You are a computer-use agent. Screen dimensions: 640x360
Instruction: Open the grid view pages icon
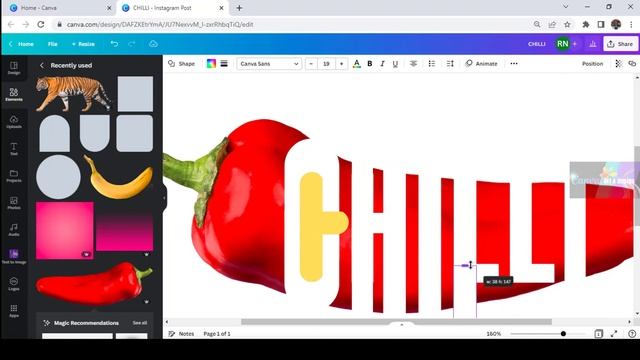click(x=598, y=333)
